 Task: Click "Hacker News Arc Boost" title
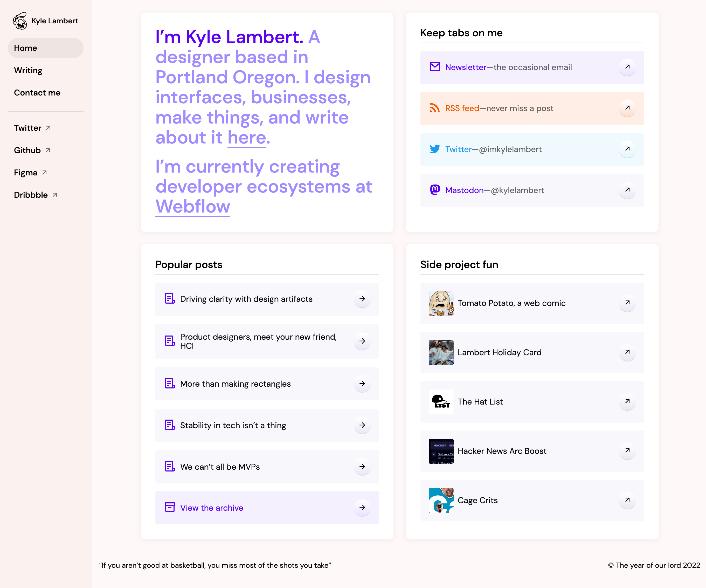[502, 451]
